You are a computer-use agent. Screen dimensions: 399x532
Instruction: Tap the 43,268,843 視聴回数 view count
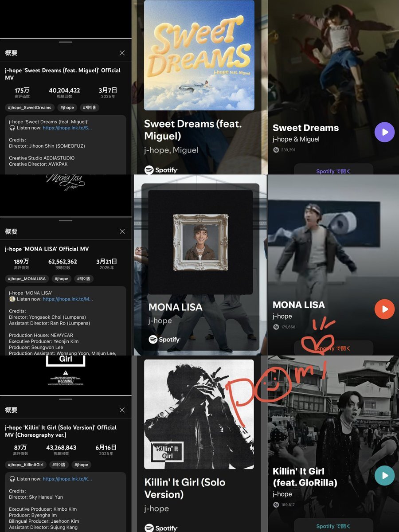click(x=61, y=450)
